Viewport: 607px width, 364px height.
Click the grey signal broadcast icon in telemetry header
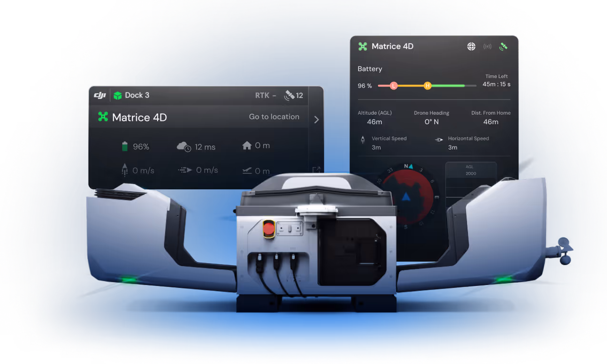pos(487,47)
